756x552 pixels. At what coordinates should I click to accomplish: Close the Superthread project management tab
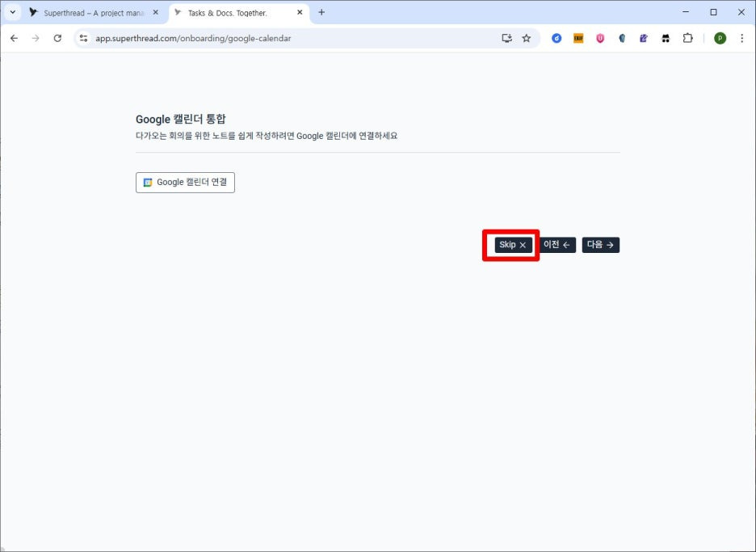coord(155,13)
